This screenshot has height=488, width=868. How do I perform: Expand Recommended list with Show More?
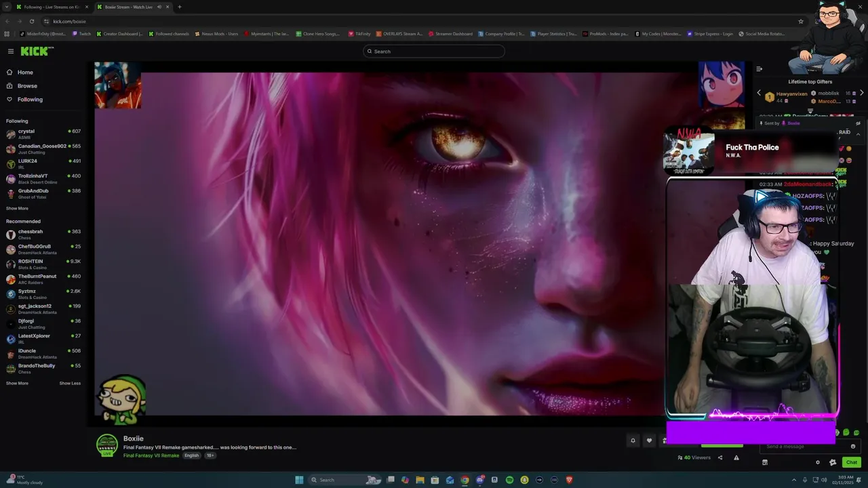17,383
